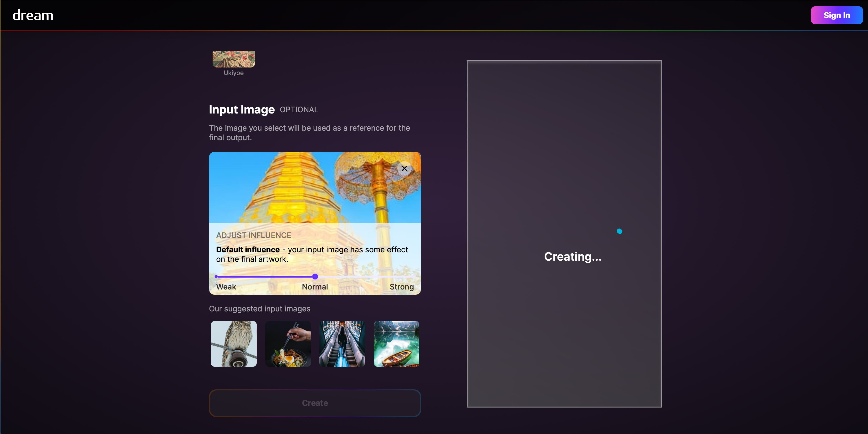The image size is (868, 434).
Task: Click the slider track's weak end dot
Action: click(x=216, y=277)
